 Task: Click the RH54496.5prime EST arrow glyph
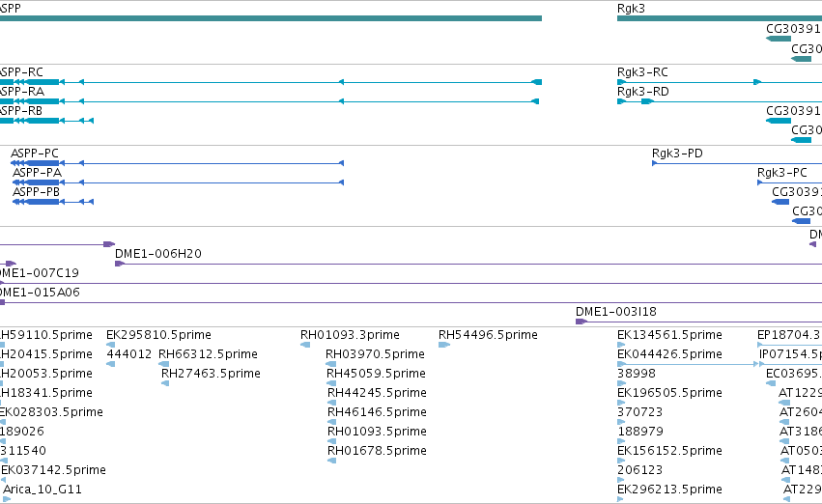point(444,345)
